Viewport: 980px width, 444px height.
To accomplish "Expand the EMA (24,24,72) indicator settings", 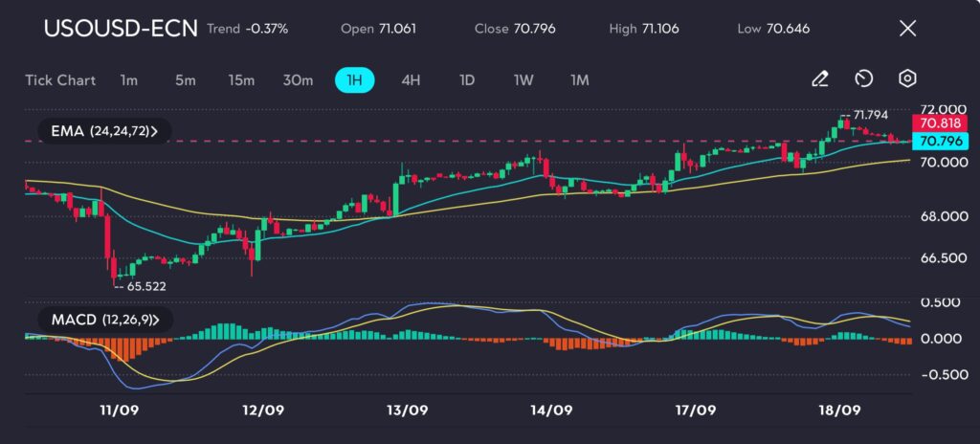I will pyautogui.click(x=103, y=132).
